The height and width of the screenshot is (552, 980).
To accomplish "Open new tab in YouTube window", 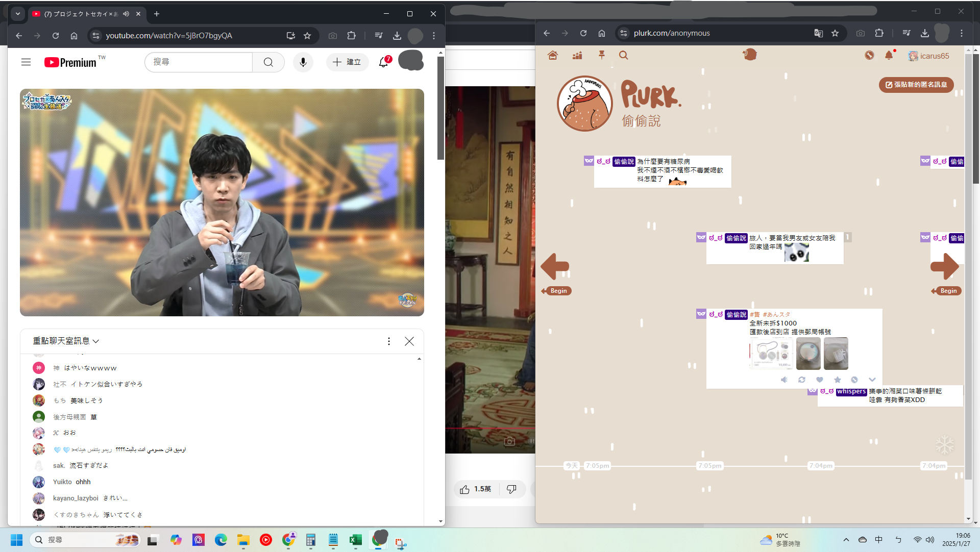I will (157, 14).
